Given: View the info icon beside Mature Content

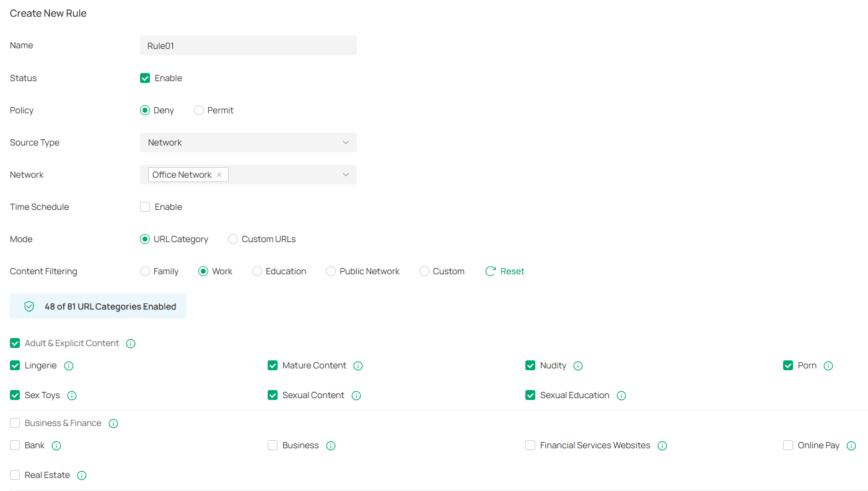Looking at the screenshot, I should (358, 365).
